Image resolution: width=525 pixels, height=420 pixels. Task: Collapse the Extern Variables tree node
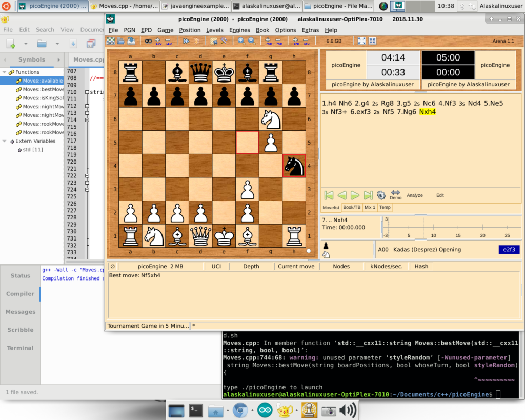pos(5,141)
